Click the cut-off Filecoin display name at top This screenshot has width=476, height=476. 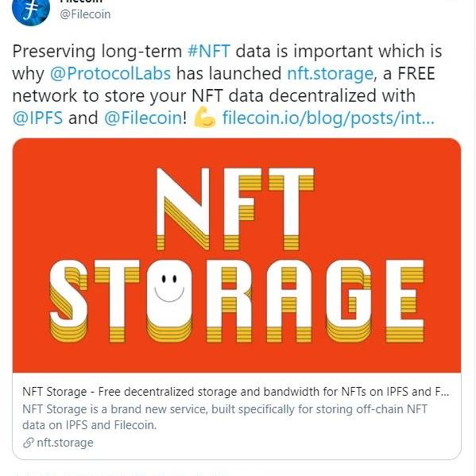point(81,2)
